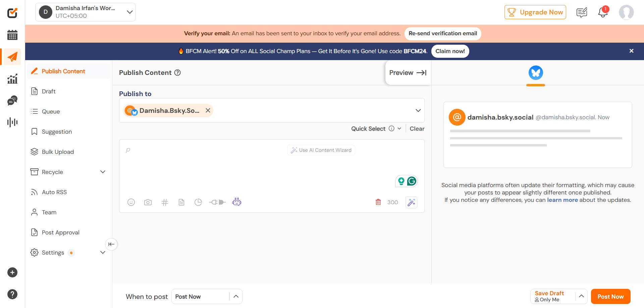Expand Save Draft options arrow

(581, 296)
